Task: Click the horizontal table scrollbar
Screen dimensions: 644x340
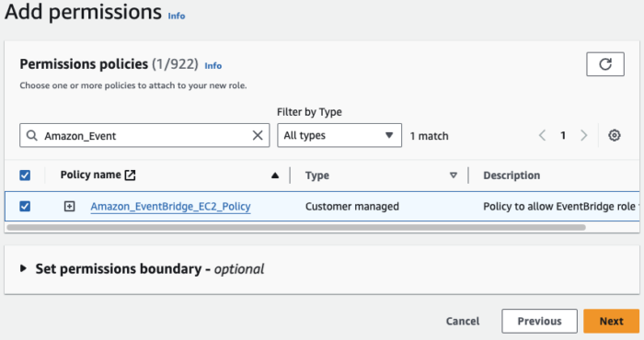Action: click(x=296, y=227)
